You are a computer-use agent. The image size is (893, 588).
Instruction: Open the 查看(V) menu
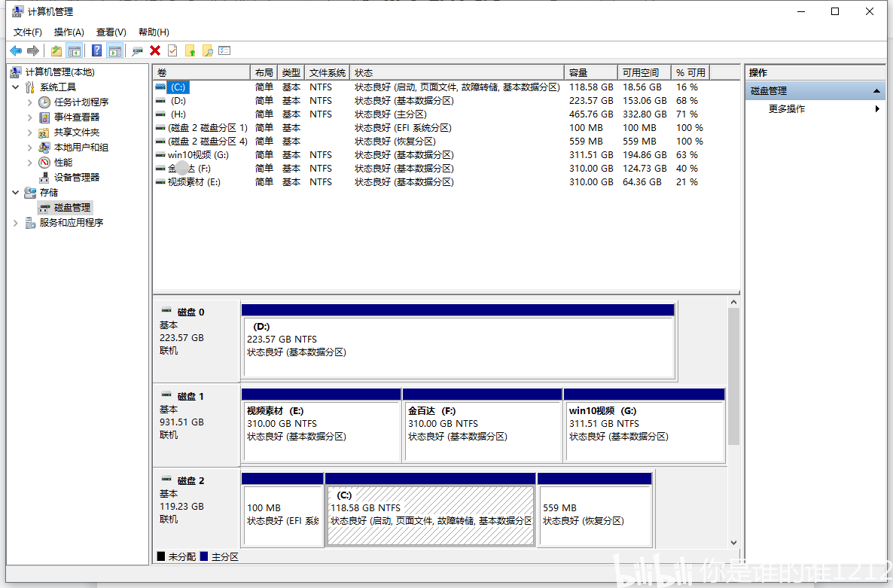(111, 32)
